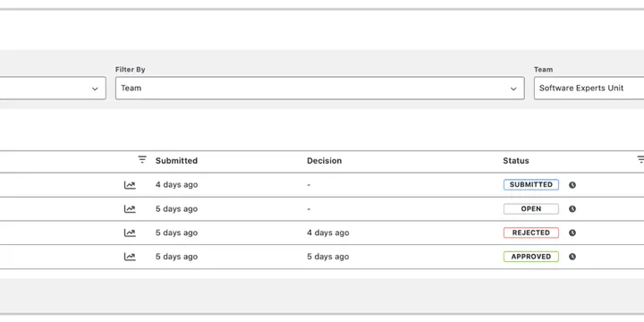Open filter icon right of Status column
This screenshot has height=322, width=644.
click(x=640, y=159)
